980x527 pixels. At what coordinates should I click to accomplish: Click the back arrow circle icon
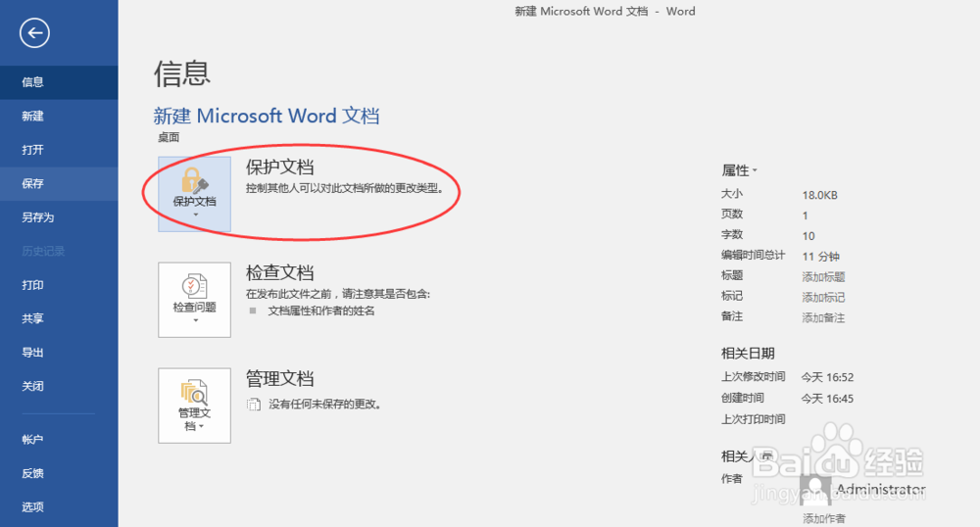pos(34,32)
